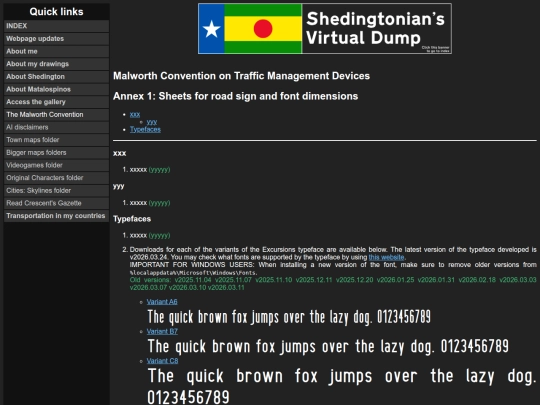Viewport: 540px width, 405px height.
Task: Open Bigger maps folders
Action: [56, 153]
